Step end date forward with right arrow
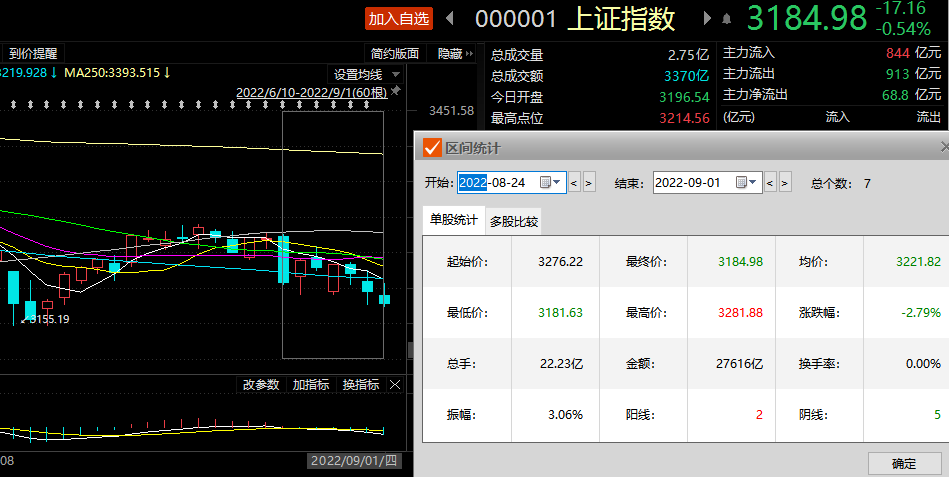The image size is (949, 477). 784,182
